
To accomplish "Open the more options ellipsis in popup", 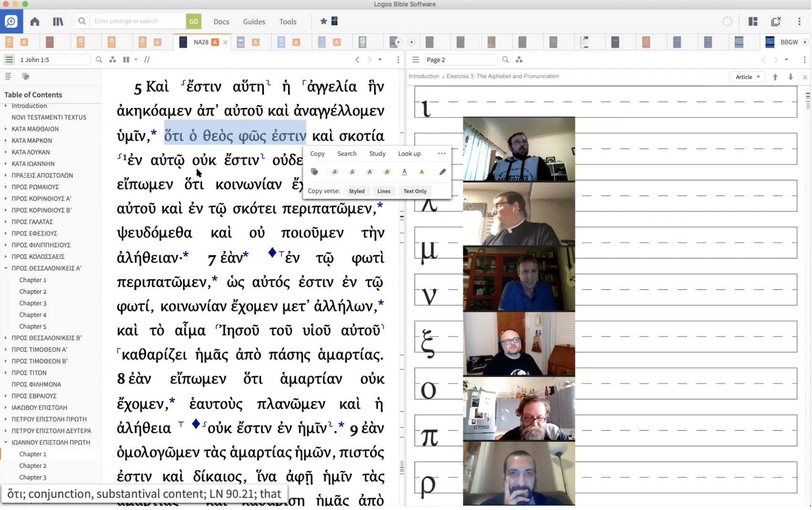I will (x=442, y=154).
